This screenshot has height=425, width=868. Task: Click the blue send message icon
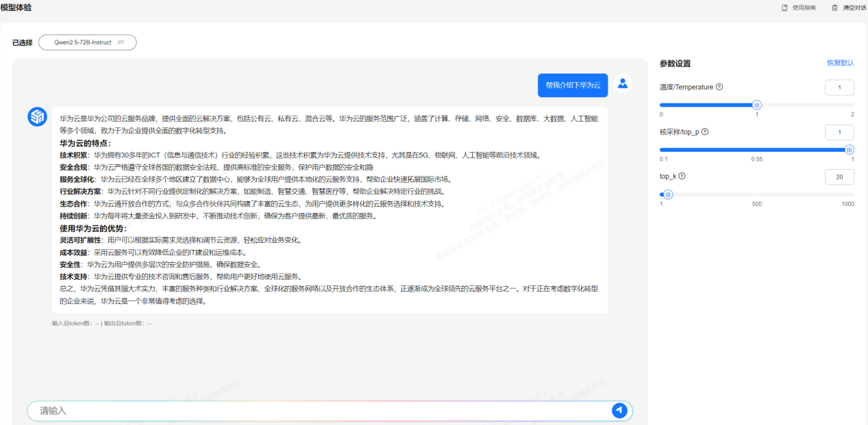tap(619, 410)
